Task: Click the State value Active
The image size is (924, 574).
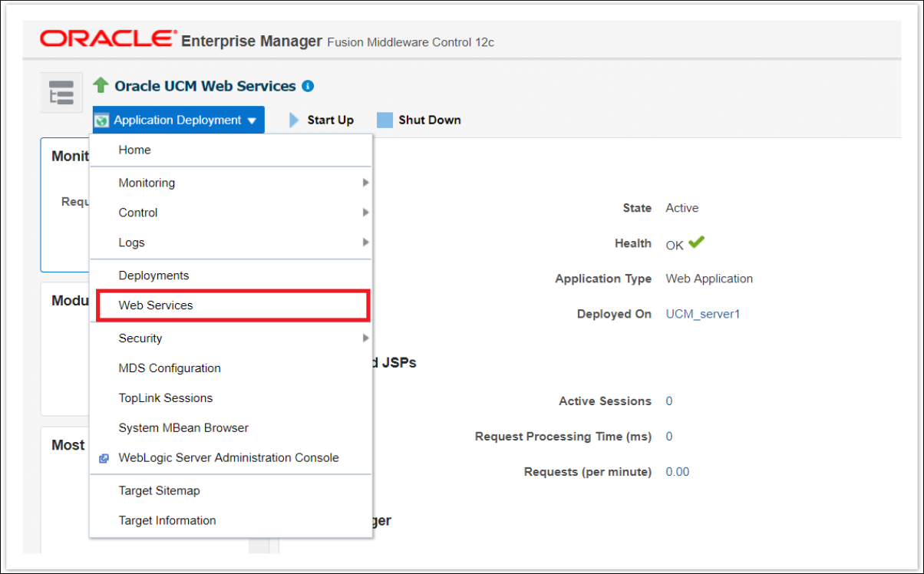Action: click(x=682, y=208)
